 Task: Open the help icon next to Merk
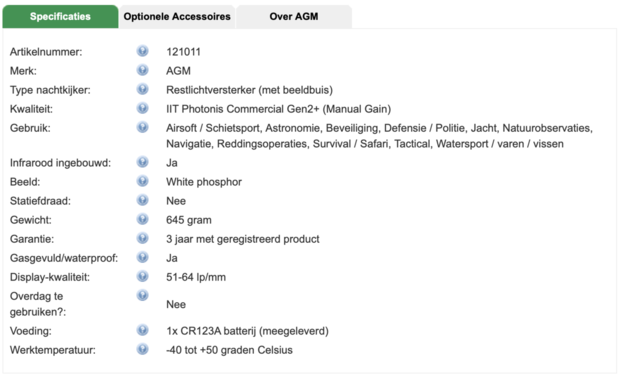142,70
